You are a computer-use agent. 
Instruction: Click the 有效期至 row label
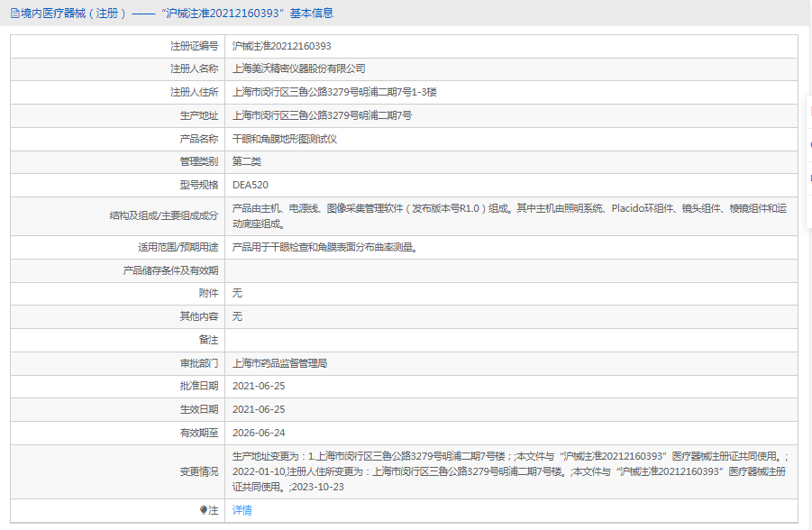199,433
